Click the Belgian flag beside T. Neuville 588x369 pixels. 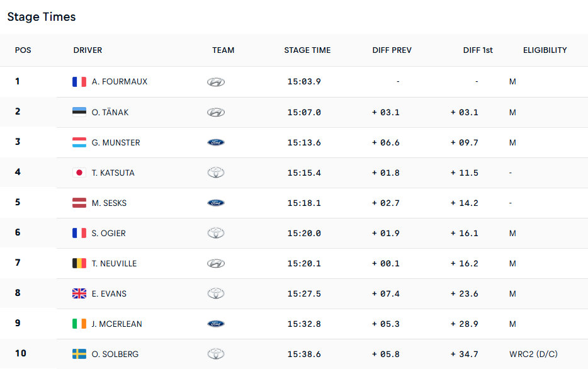(x=79, y=263)
